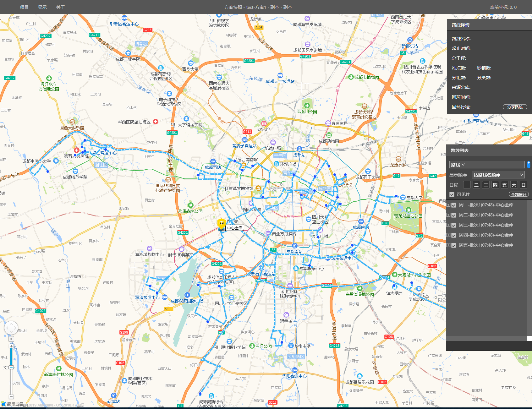Toggle Saturday 六 schedule button
This screenshot has width=532, height=409.
click(514, 185)
